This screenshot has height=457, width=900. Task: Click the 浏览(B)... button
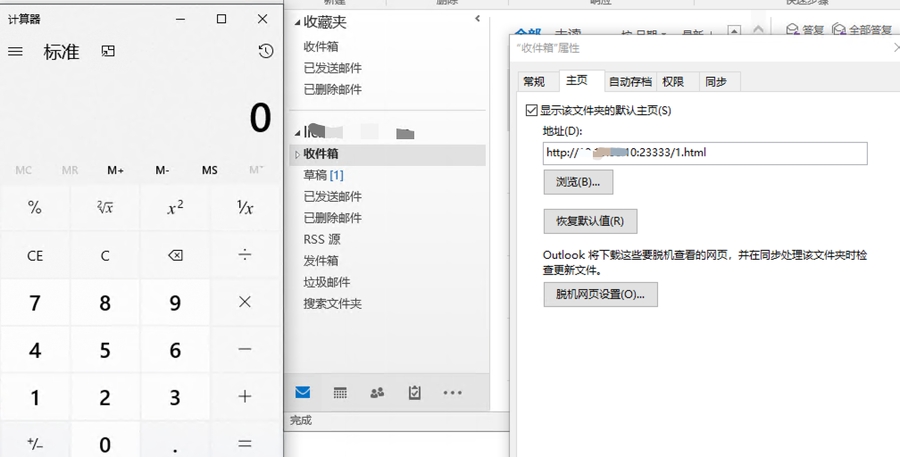[578, 182]
